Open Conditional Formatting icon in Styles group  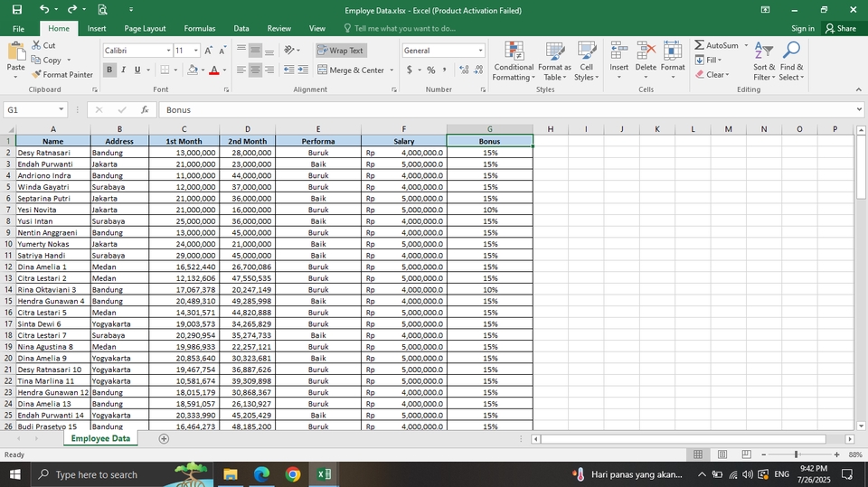[514, 52]
